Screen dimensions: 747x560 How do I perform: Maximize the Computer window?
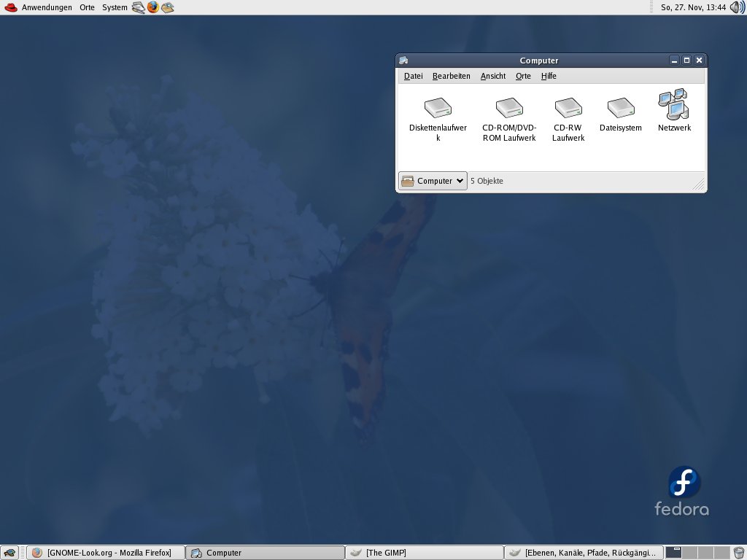point(686,61)
